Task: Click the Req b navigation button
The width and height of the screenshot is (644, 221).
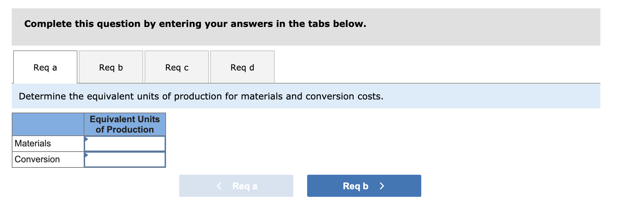Action: pos(364,186)
